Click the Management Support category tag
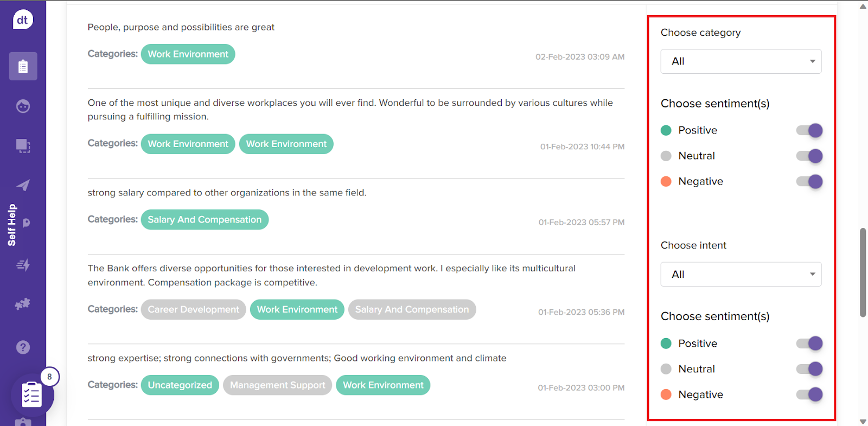 [277, 385]
